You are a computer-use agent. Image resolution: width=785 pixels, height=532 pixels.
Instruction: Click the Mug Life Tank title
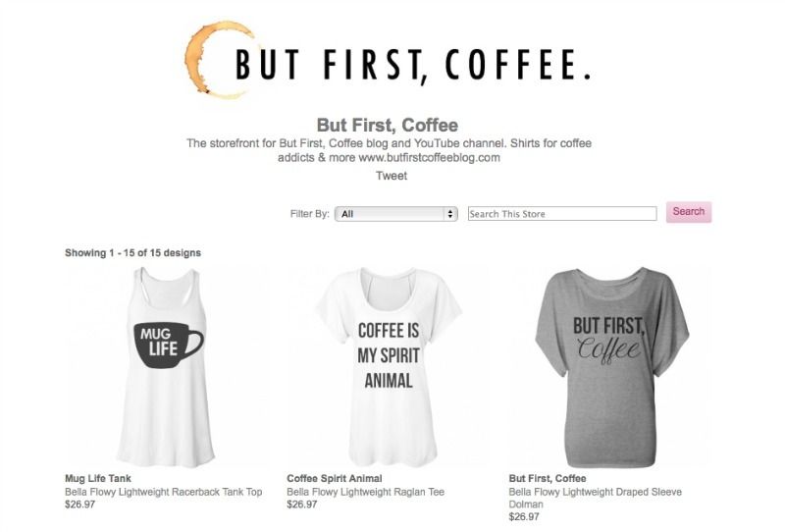pyautogui.click(x=97, y=478)
